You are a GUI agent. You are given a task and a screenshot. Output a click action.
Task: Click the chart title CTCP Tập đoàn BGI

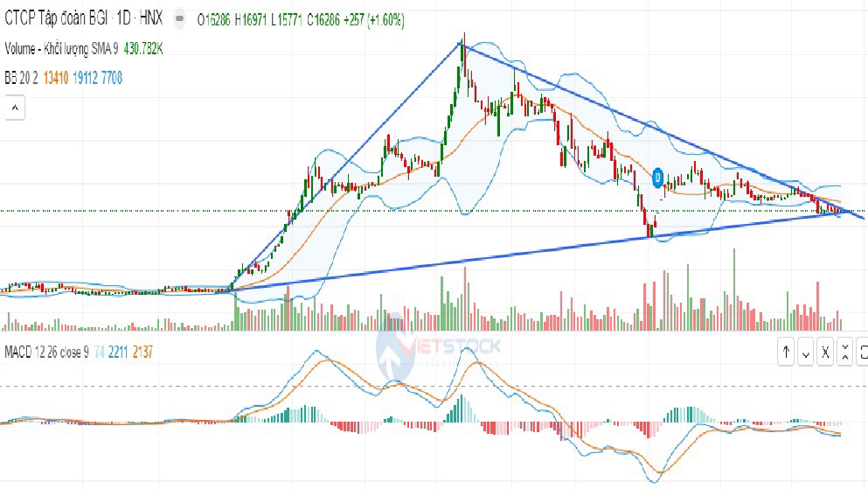coord(57,19)
